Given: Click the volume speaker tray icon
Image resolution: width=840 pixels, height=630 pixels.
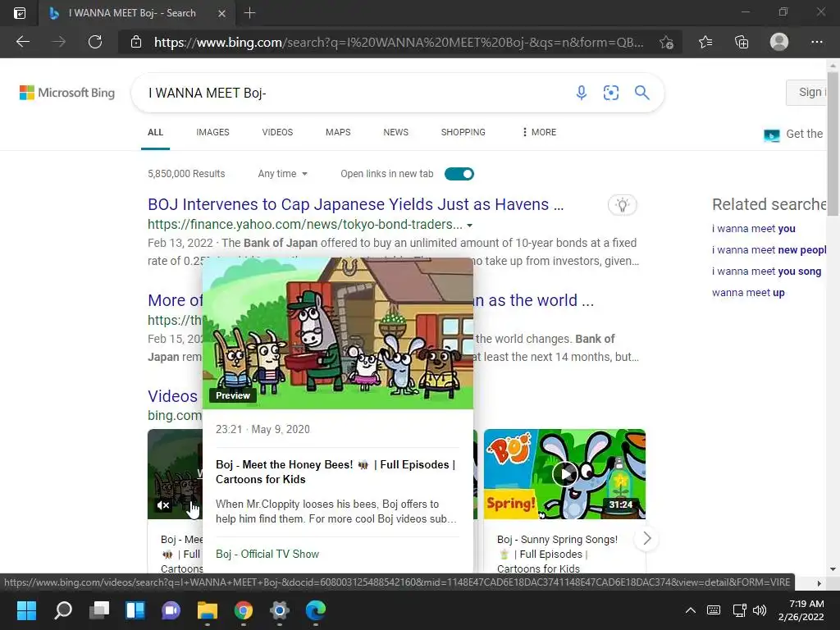Looking at the screenshot, I should tap(759, 610).
